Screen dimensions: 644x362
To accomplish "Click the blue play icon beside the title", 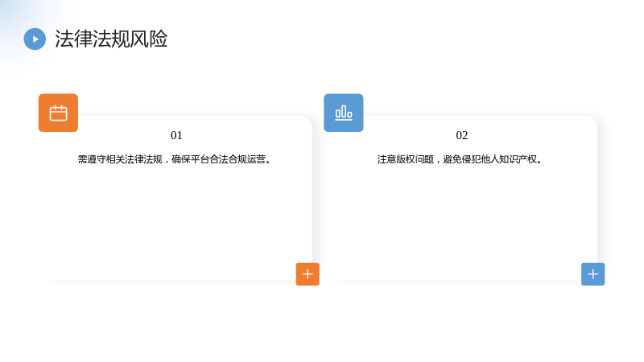I will pos(35,39).
